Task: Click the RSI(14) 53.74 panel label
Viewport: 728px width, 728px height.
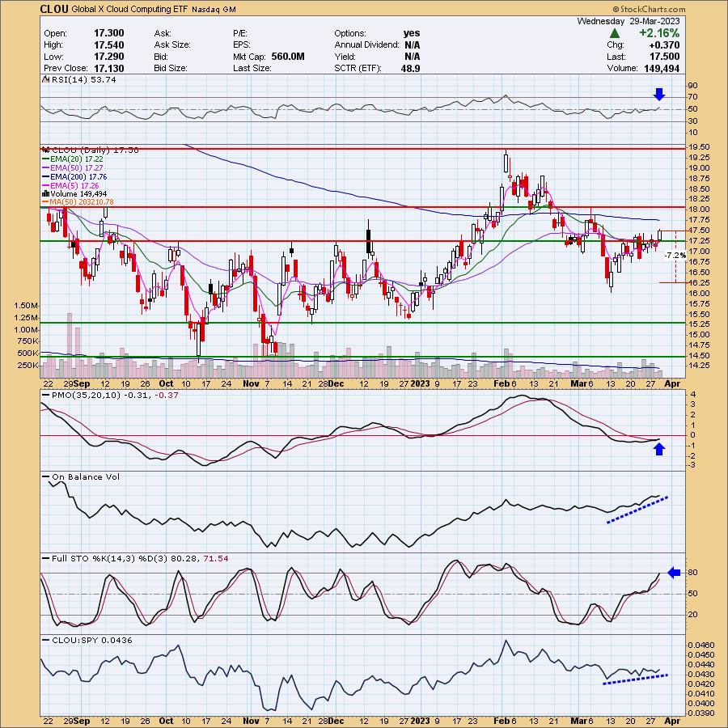Action: [x=83, y=79]
